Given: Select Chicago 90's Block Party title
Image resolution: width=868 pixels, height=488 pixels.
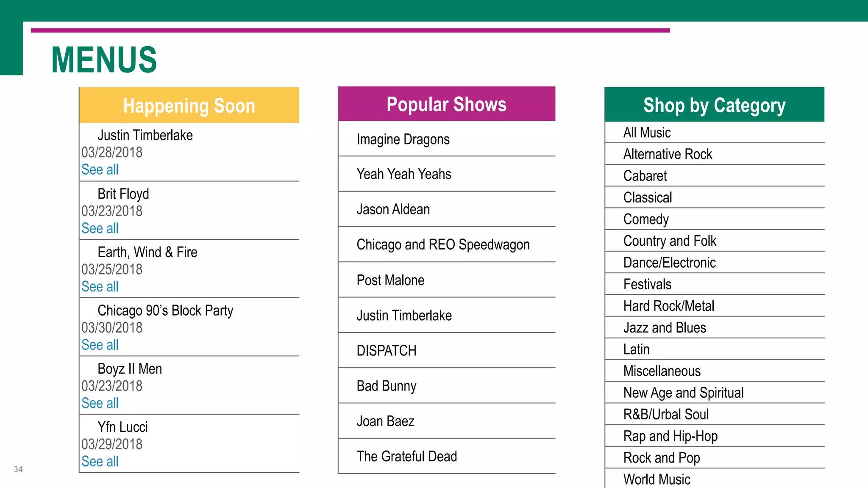Looking at the screenshot, I should (x=165, y=311).
